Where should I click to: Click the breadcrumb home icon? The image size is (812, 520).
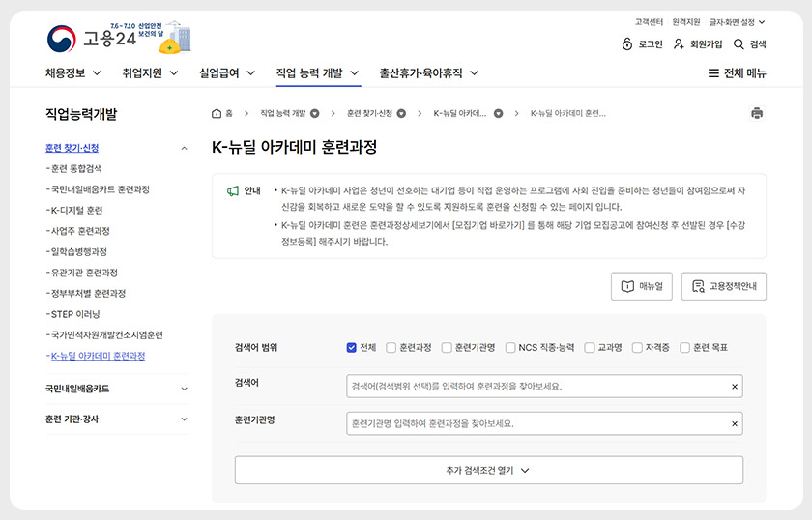click(217, 113)
